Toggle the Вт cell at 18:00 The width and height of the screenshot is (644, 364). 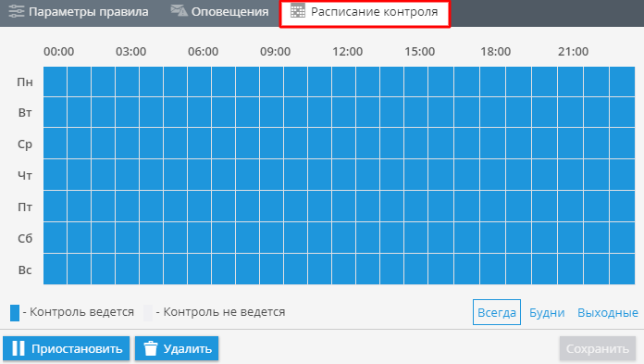(493, 112)
